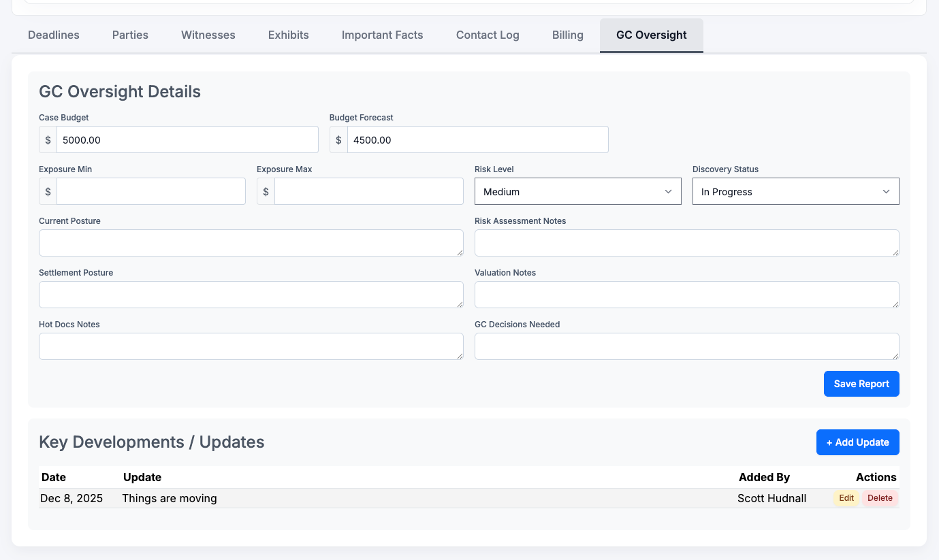Viewport: 939px width, 560px height.
Task: Focus the Budget Forecast input
Action: coord(477,139)
